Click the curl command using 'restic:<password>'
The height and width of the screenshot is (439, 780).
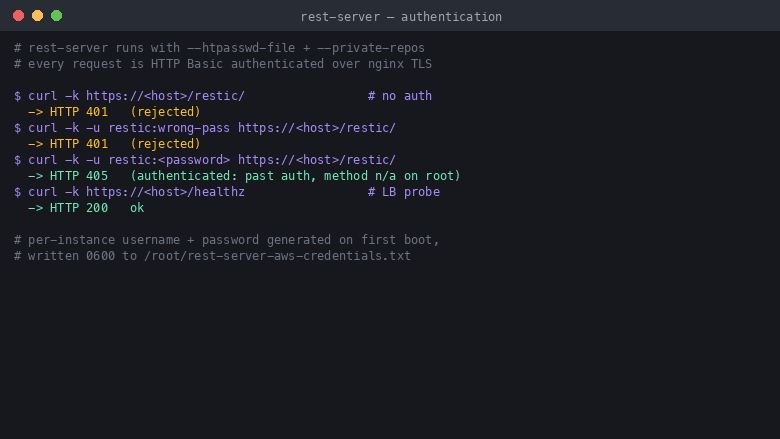(x=205, y=160)
